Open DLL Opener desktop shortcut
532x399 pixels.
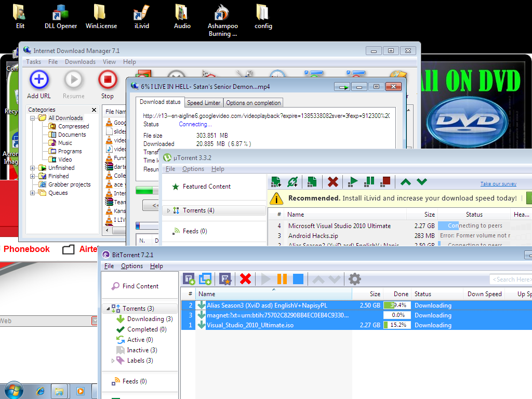tap(61, 17)
